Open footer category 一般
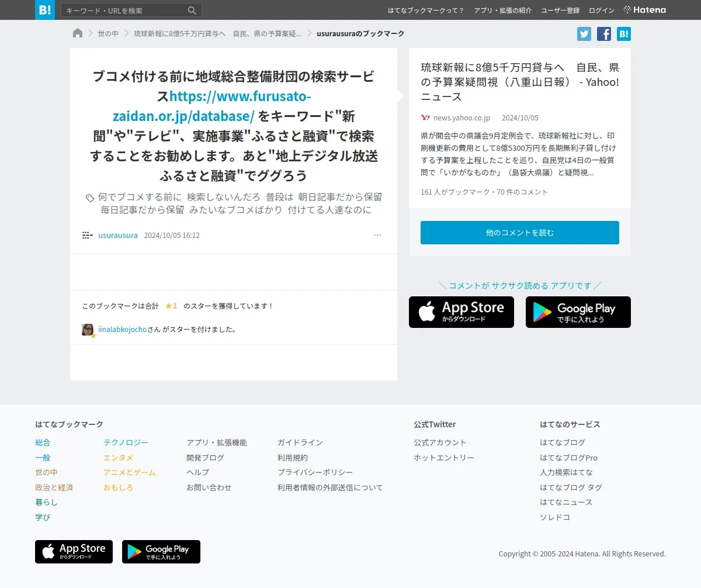The height and width of the screenshot is (588, 701). [43, 458]
